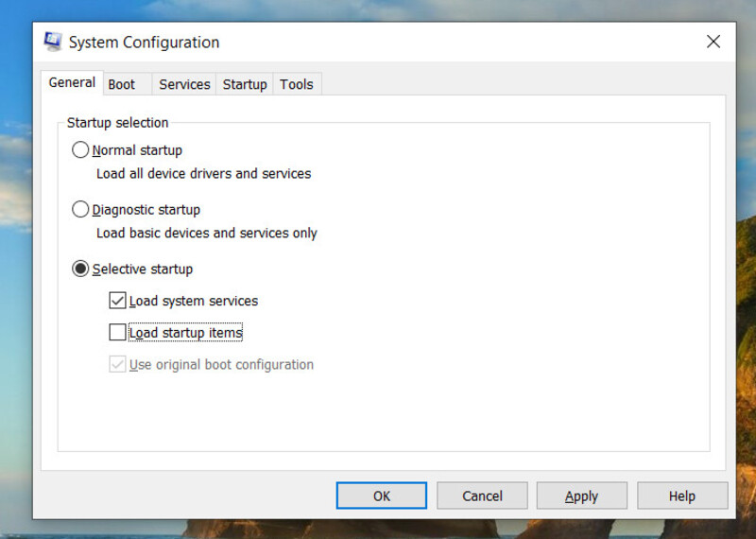Select the Normal startup radio button
756x539 pixels.
pyautogui.click(x=80, y=150)
